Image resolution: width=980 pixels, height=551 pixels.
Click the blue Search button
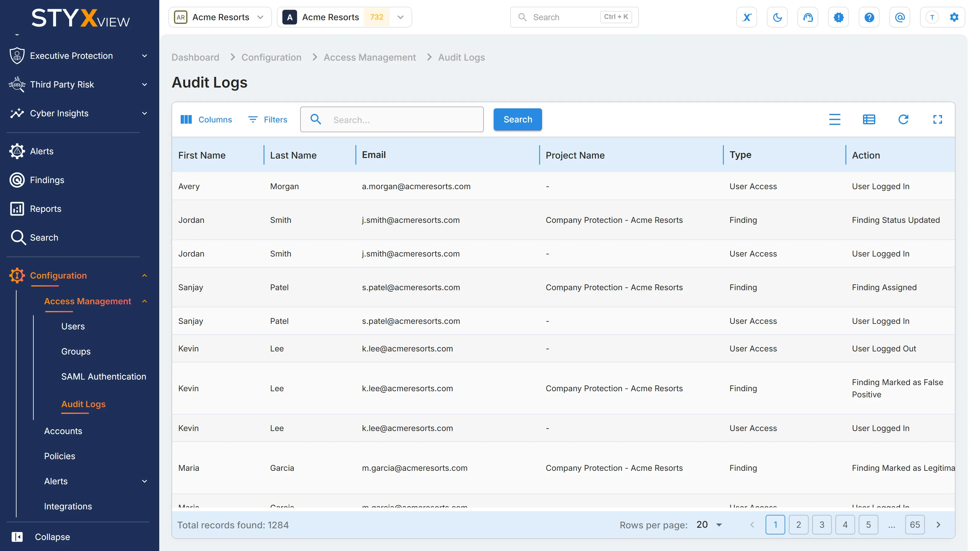tap(517, 119)
